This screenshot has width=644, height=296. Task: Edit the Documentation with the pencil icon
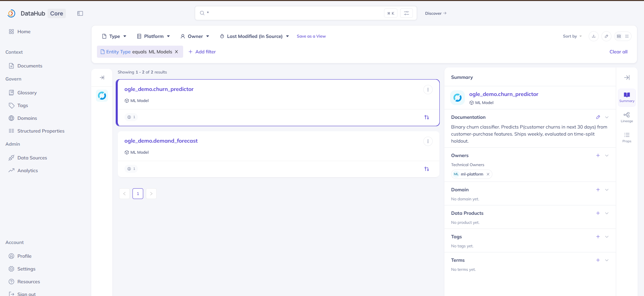pyautogui.click(x=598, y=117)
